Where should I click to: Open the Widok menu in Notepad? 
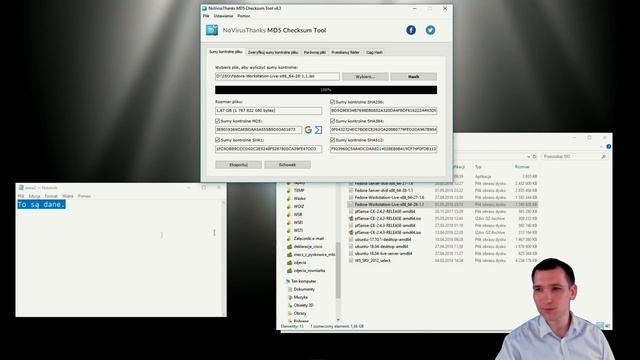click(x=68, y=196)
